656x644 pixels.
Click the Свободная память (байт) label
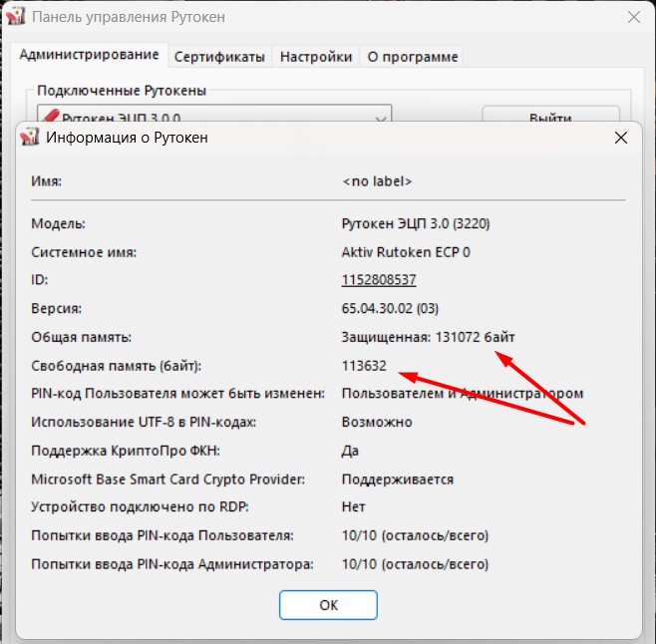coord(117,366)
